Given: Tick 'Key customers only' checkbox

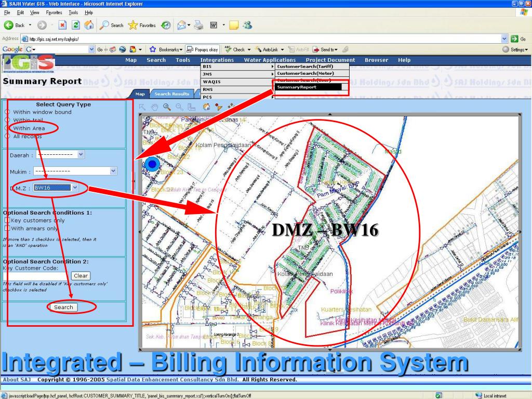Looking at the screenshot, I should coord(7,220).
